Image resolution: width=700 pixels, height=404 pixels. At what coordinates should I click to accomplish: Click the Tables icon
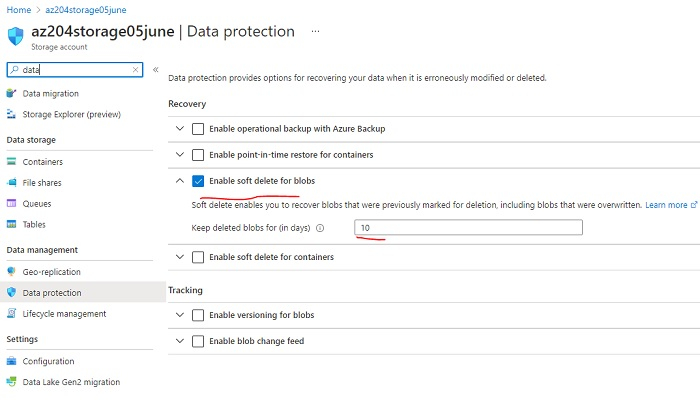[x=12, y=224]
